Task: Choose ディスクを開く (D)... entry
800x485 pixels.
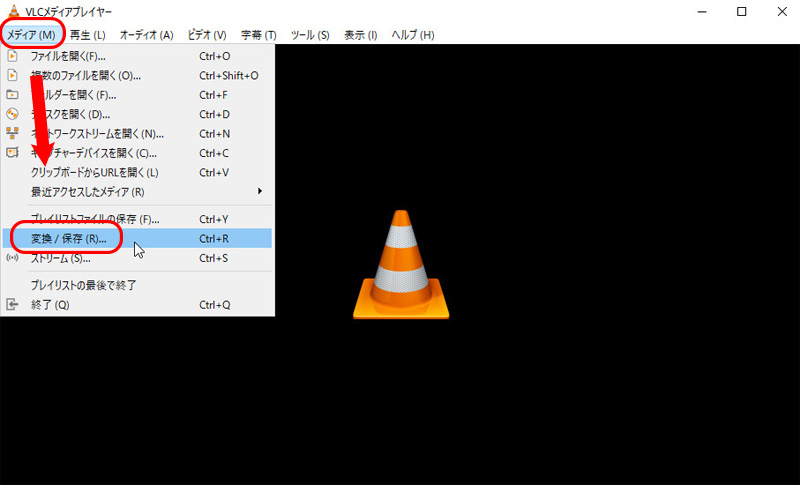Action: tap(137, 114)
